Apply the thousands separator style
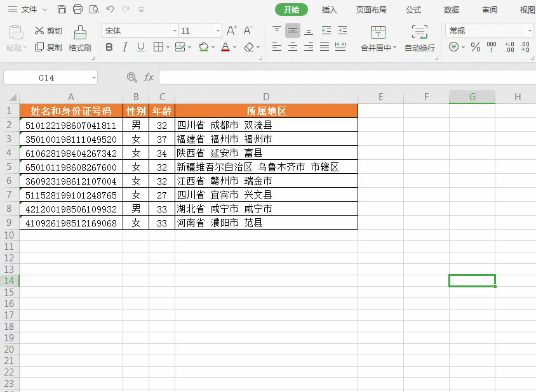Viewport: 536px width, 392px height. pos(492,47)
